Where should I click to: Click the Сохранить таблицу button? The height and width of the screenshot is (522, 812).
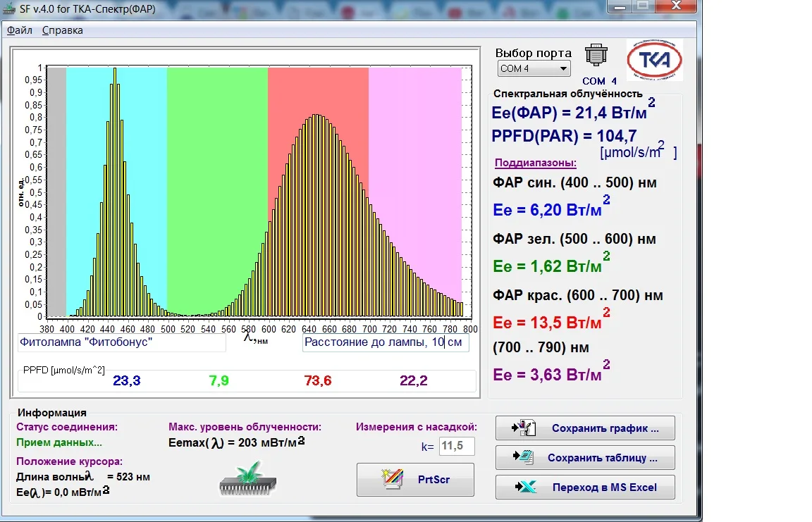coord(585,458)
